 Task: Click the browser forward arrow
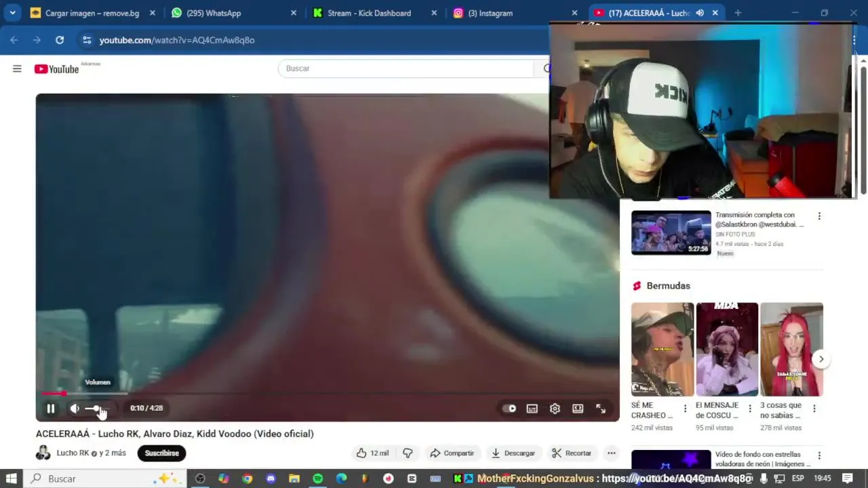click(37, 40)
